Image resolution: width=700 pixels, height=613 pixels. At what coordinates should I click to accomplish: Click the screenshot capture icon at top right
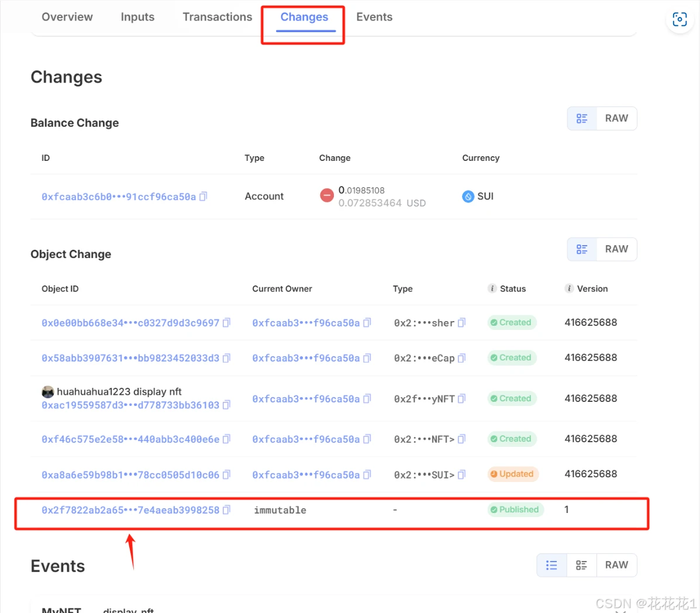coord(680,19)
